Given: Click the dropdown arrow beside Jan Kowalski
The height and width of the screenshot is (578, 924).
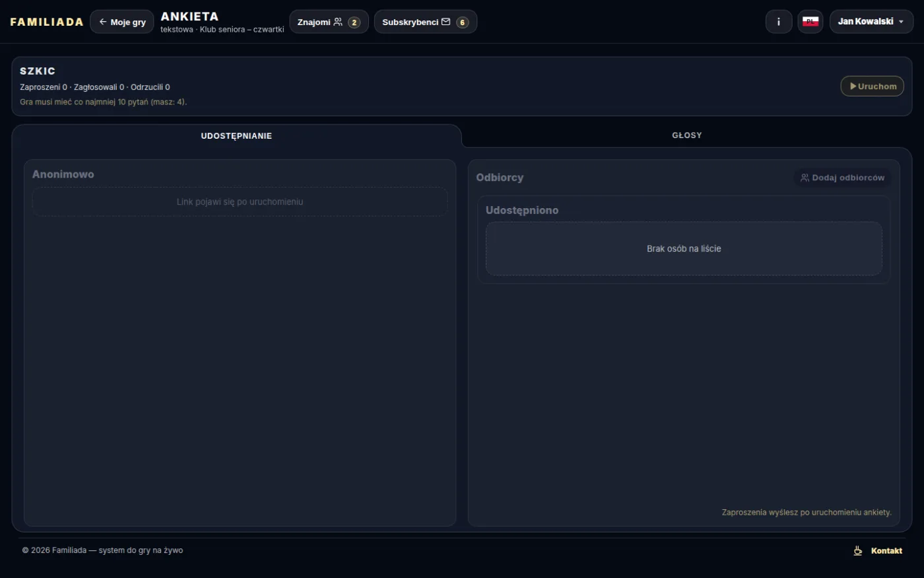Looking at the screenshot, I should pyautogui.click(x=902, y=22).
